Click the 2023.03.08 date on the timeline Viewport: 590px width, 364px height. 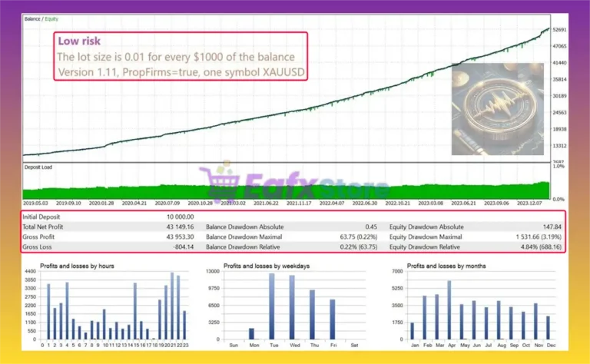(431, 203)
